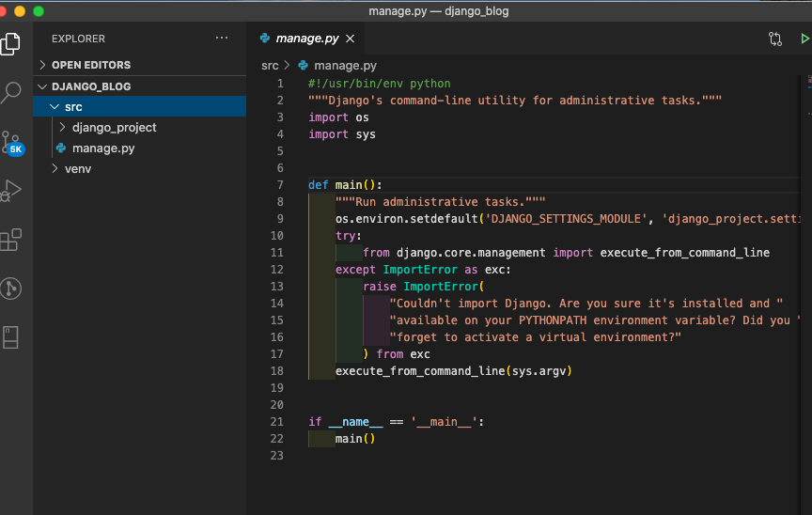The width and height of the screenshot is (812, 515).
Task: Open the Extensions view
Action: (x=10, y=240)
